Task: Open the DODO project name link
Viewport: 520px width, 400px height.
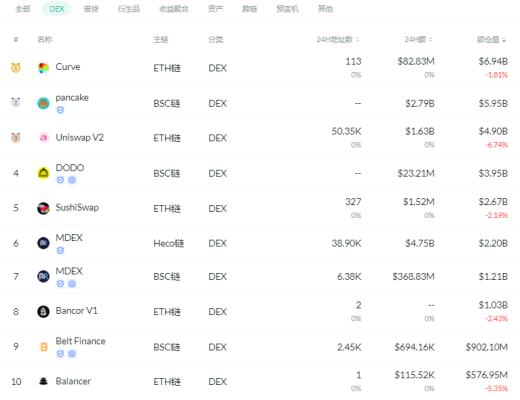Action: 70,167
